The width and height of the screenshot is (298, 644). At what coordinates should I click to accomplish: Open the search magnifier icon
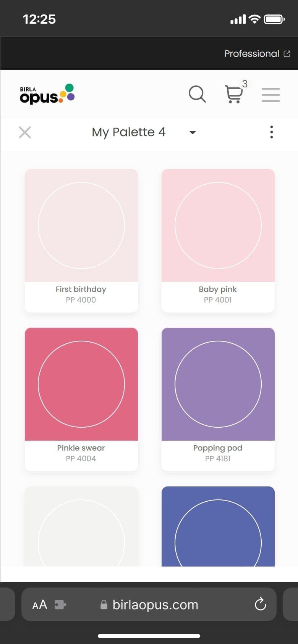[x=197, y=94]
